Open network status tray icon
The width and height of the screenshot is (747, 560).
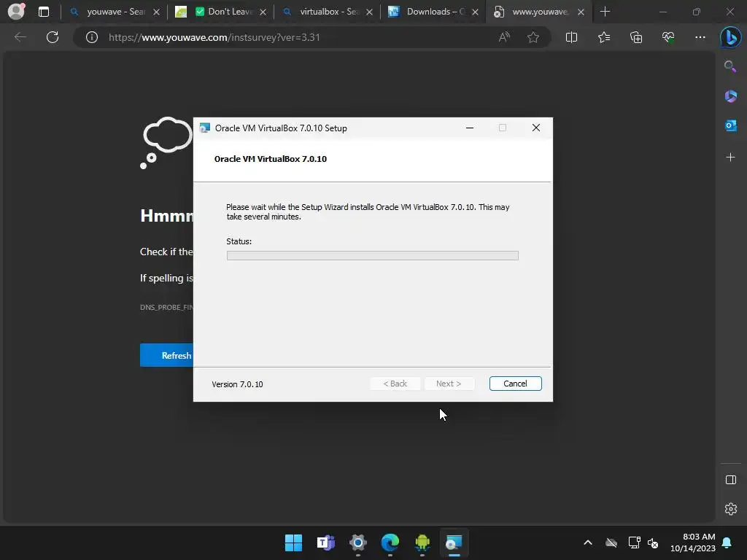pyautogui.click(x=634, y=542)
